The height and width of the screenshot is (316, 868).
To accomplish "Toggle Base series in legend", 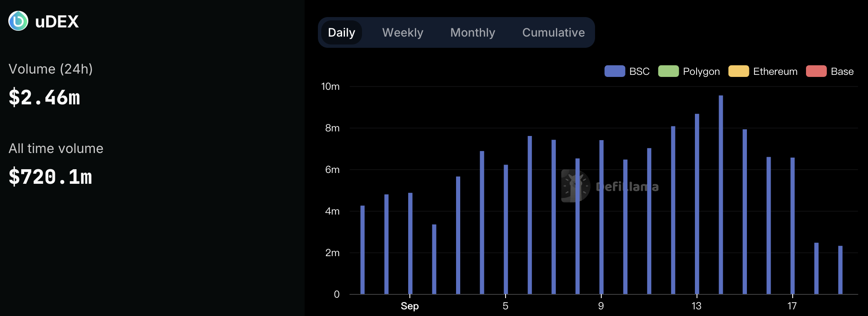I will [830, 72].
